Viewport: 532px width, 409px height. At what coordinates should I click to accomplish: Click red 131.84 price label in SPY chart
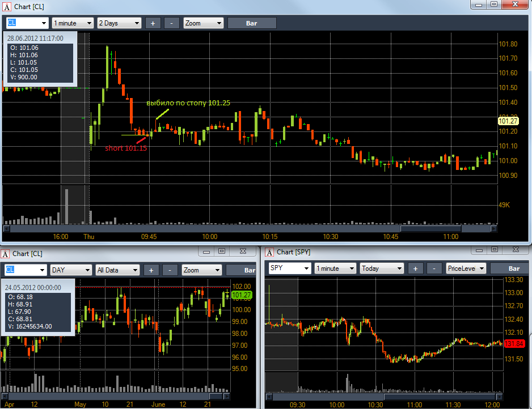point(514,344)
